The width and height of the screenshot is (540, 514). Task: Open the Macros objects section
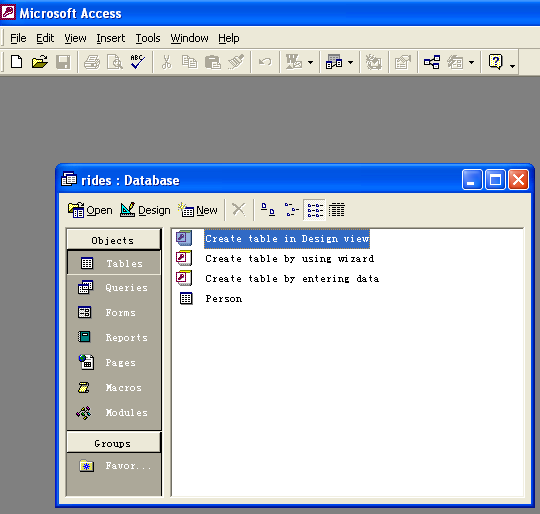click(114, 388)
